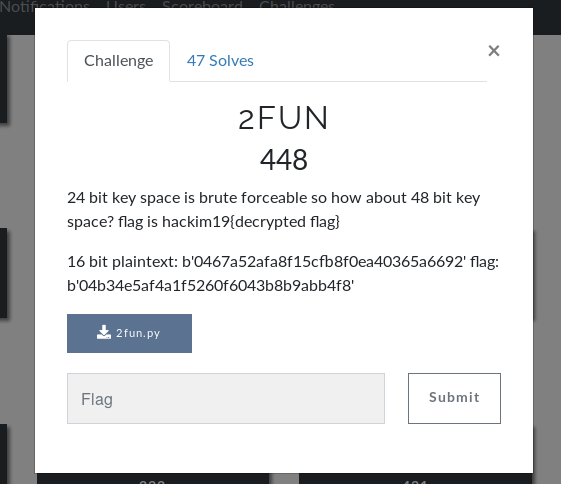Download the 2fun.py file

coord(129,333)
